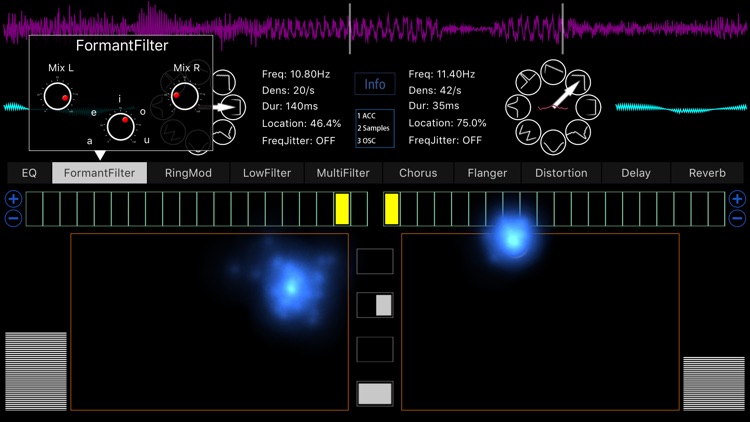
Task: Enable the last step of right sequencer
Action: [x=717, y=209]
